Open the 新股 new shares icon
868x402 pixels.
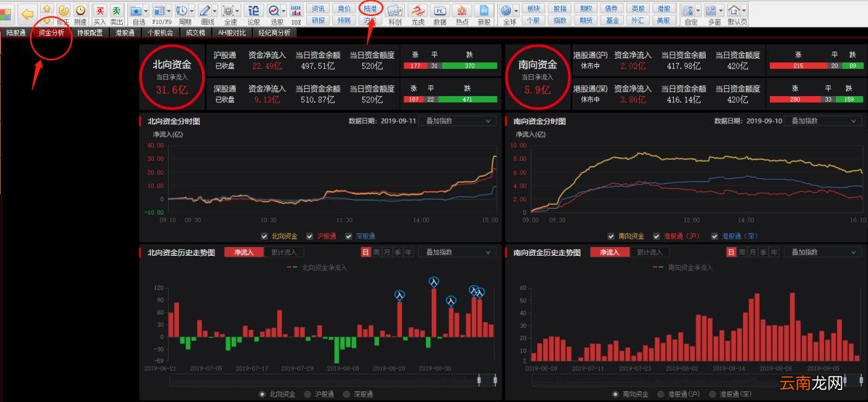pos(484,11)
